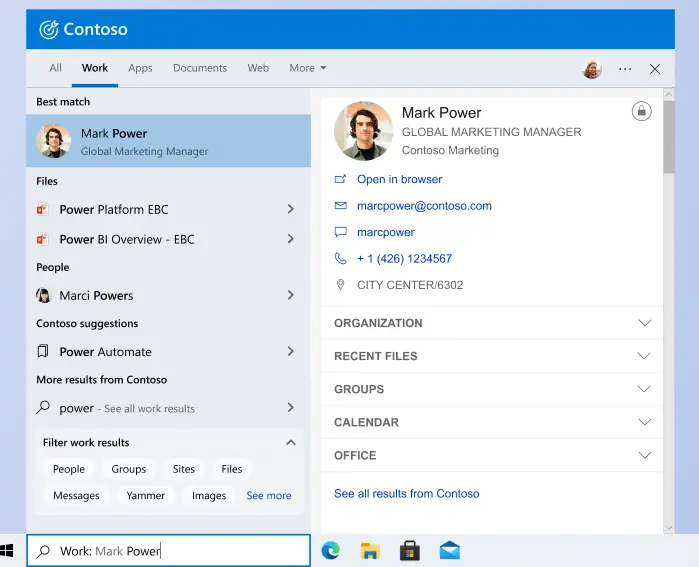Click the phone handset icon

pos(341,259)
